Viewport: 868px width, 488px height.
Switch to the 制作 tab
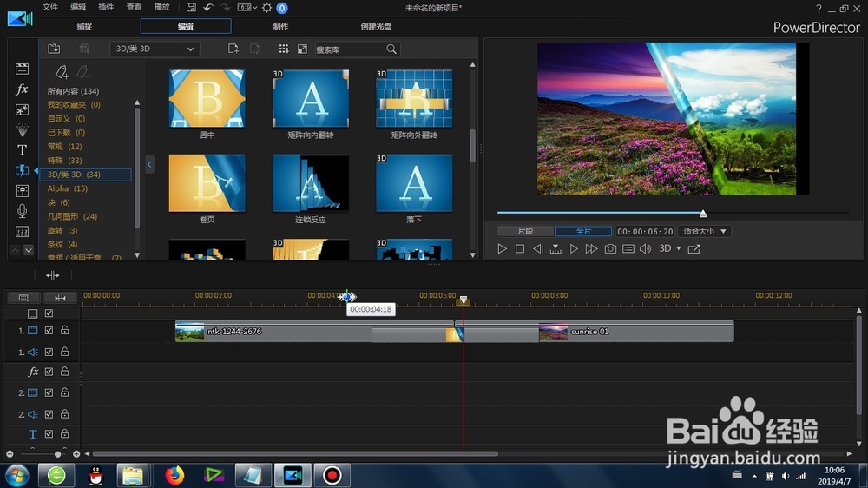[x=280, y=26]
